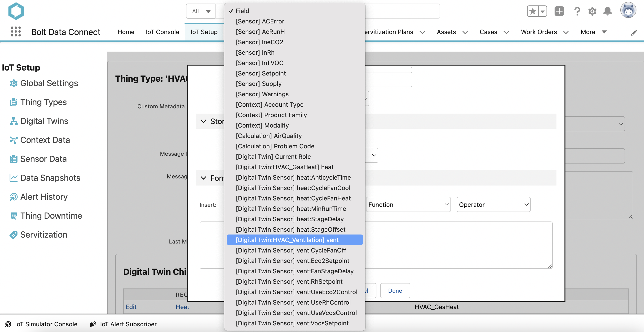The image size is (644, 332).
Task: Click the Edit link in Heat row
Action: 131,307
